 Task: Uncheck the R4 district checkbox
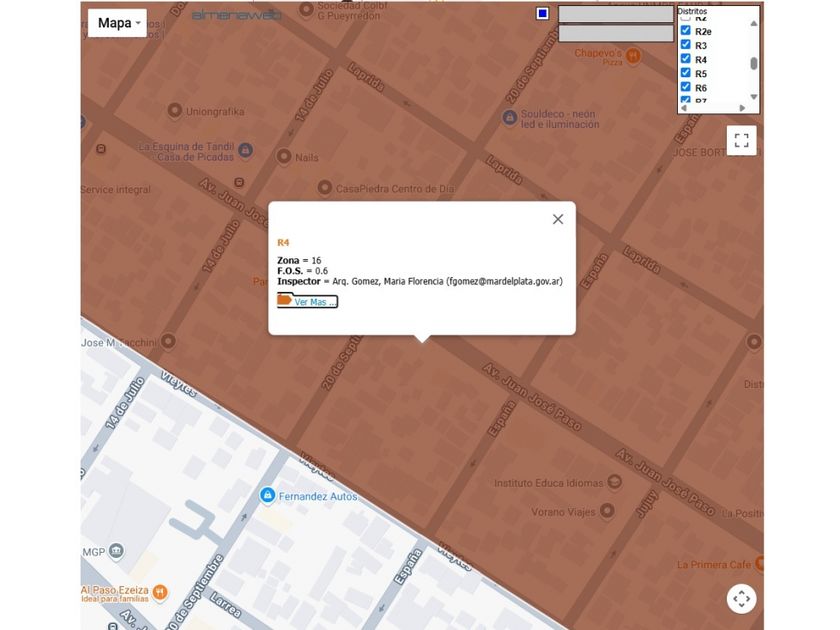(686, 59)
